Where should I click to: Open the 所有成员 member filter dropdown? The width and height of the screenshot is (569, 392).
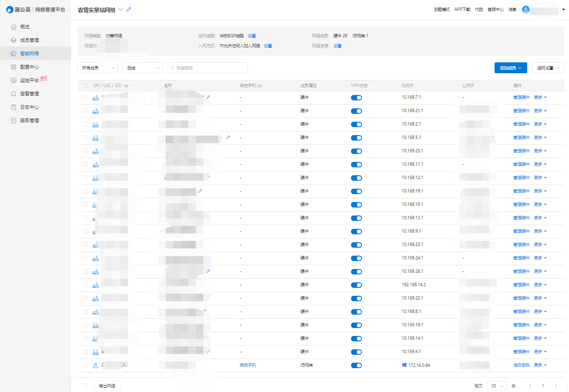pyautogui.click(x=98, y=68)
